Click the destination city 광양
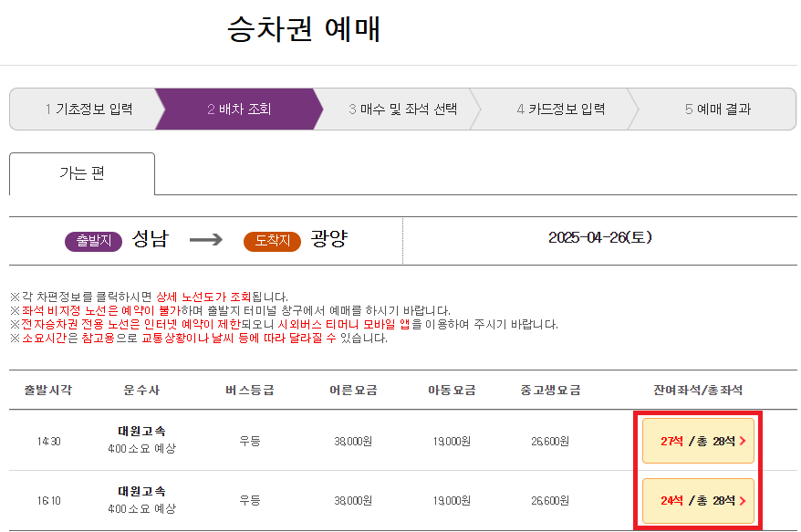This screenshot has height=532, width=801. (329, 239)
